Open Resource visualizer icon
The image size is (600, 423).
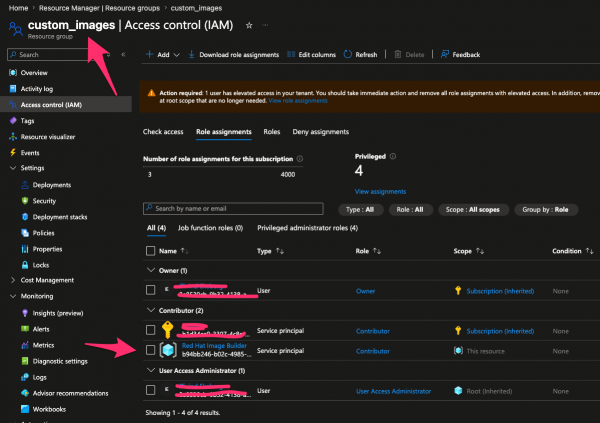13,137
